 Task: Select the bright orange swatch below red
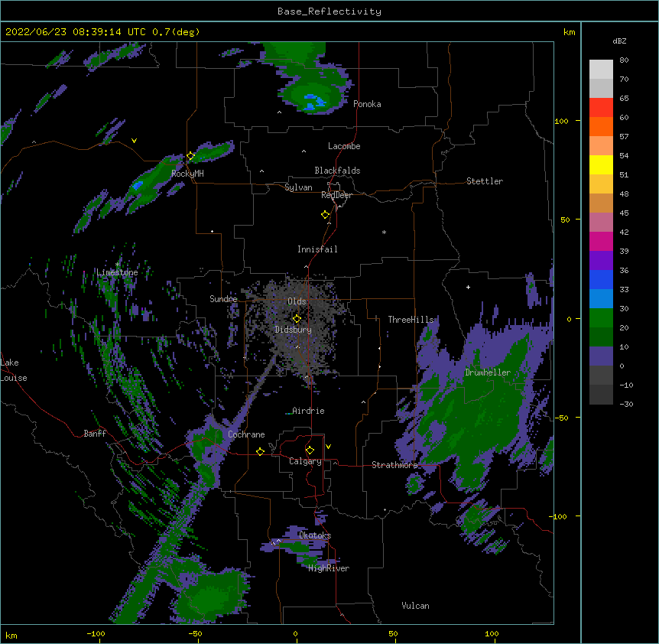pos(601,126)
